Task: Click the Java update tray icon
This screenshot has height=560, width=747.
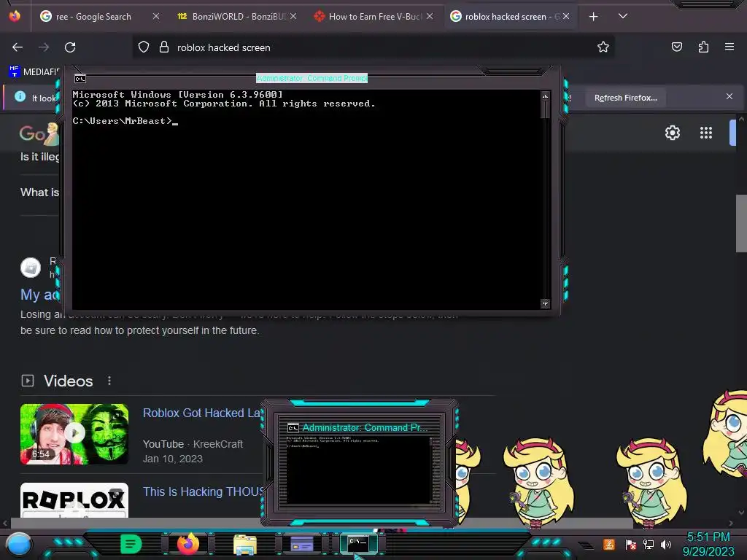Action: click(x=609, y=544)
